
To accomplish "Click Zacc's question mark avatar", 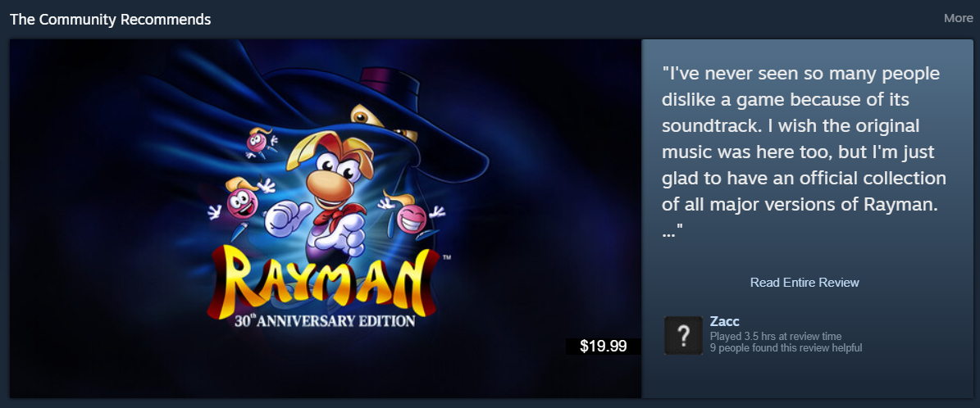I will click(683, 336).
